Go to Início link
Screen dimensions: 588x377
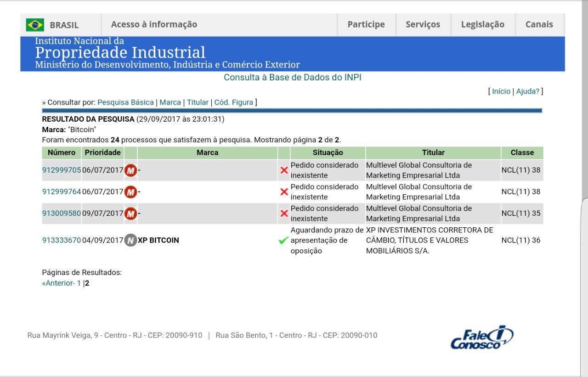501,91
